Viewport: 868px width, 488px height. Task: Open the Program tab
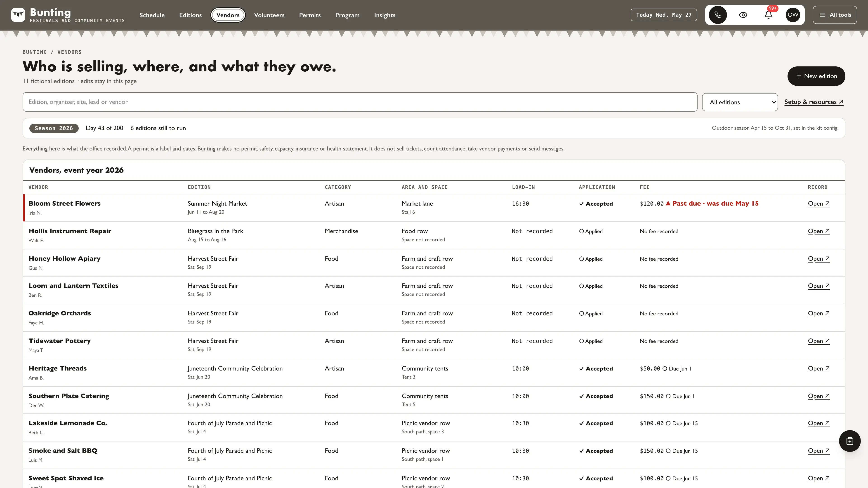347,15
